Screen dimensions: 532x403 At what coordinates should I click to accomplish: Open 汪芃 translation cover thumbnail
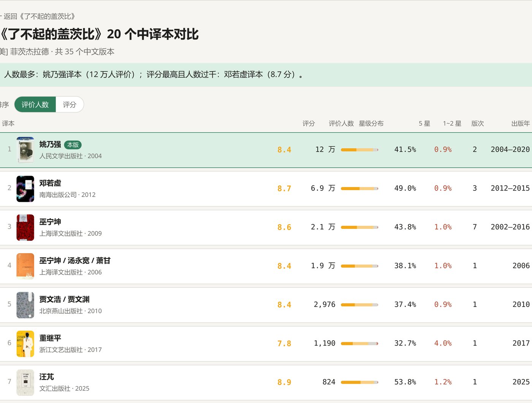[25, 382]
